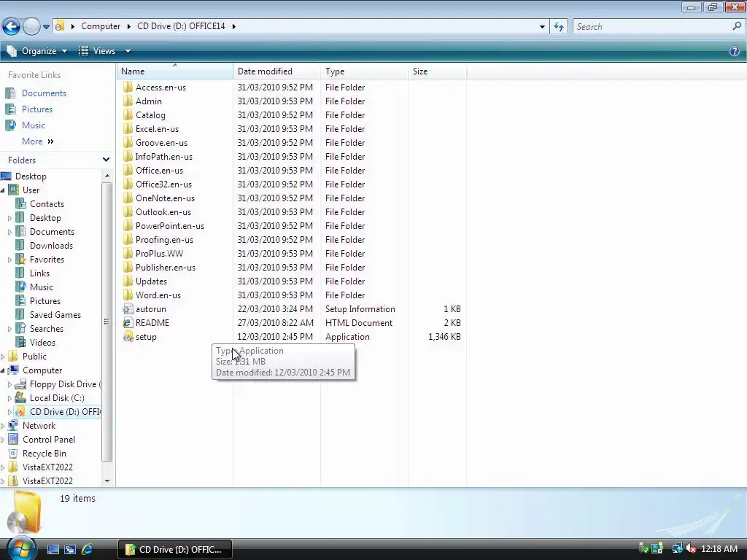
Task: Select the PowerPoint.en-us folder
Action: pyautogui.click(x=169, y=226)
